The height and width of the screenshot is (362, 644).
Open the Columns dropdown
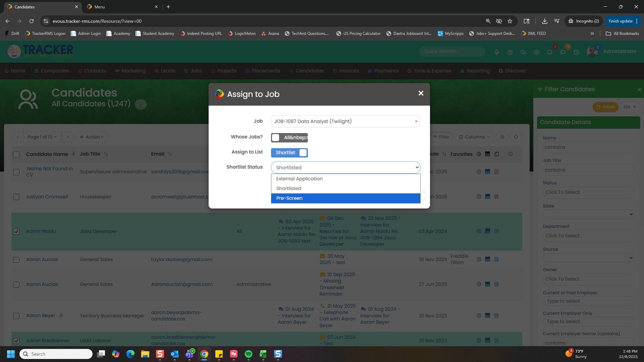pyautogui.click(x=474, y=137)
